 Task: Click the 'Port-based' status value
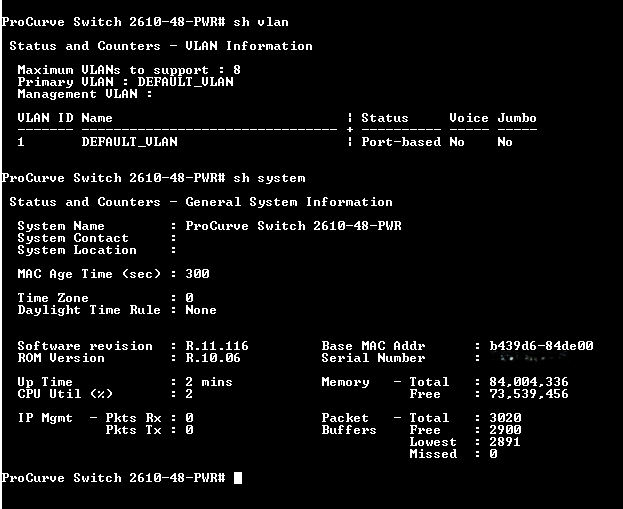coord(401,142)
